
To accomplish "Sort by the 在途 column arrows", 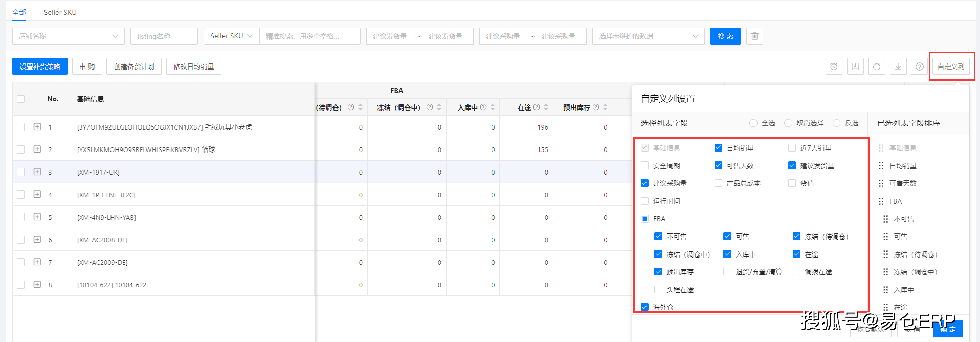I will tap(546, 107).
